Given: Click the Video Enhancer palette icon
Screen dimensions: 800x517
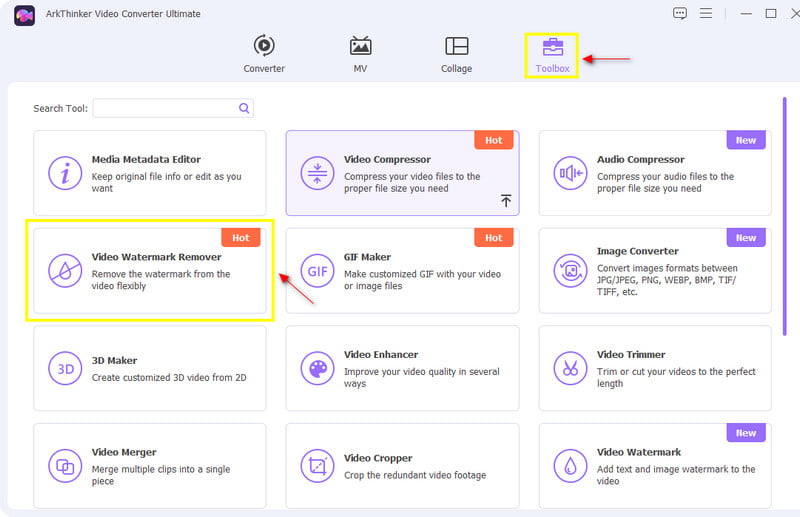Looking at the screenshot, I should (317, 368).
